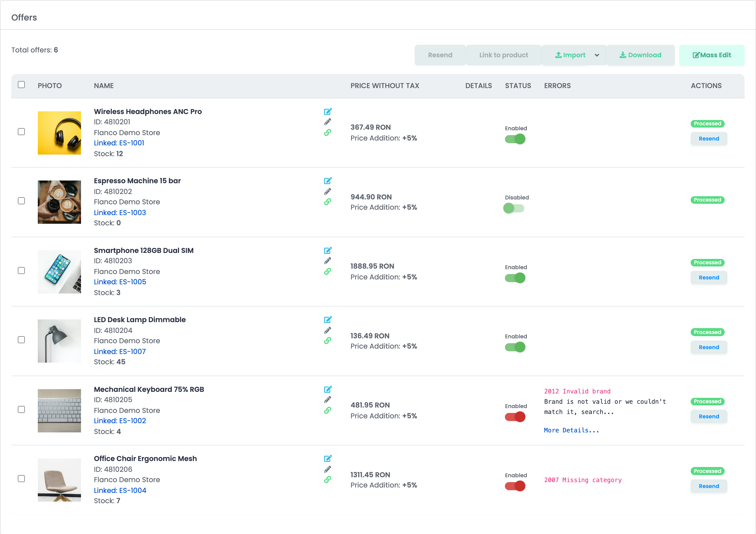The image size is (756, 534).
Task: Open Mass Edit
Action: (x=711, y=55)
